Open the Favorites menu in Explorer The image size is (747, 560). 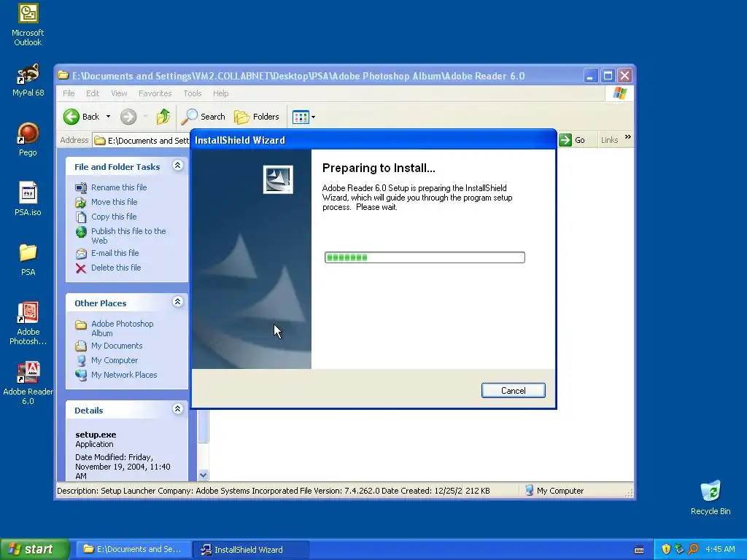[x=155, y=93]
